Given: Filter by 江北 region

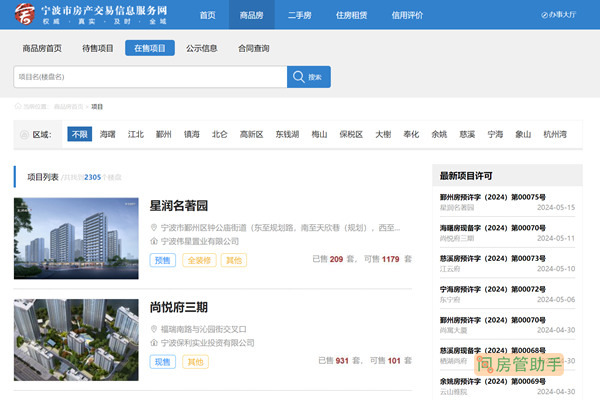Looking at the screenshot, I should (135, 134).
